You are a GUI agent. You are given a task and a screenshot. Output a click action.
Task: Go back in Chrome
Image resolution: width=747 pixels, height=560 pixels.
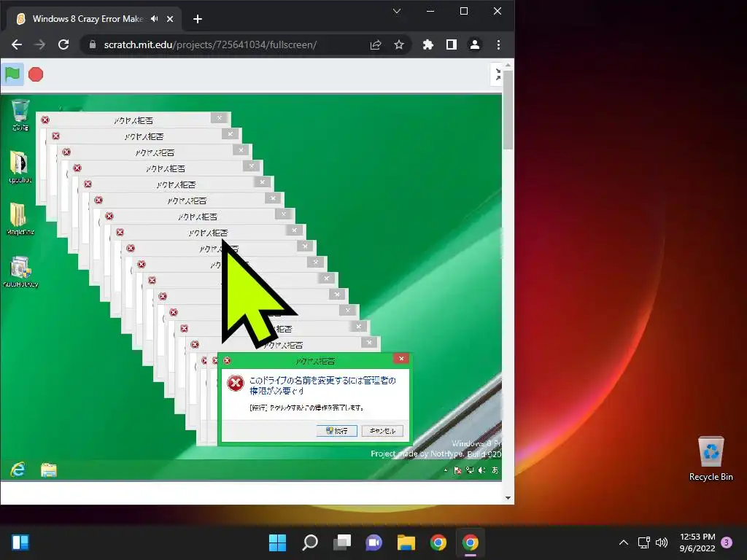(x=17, y=44)
